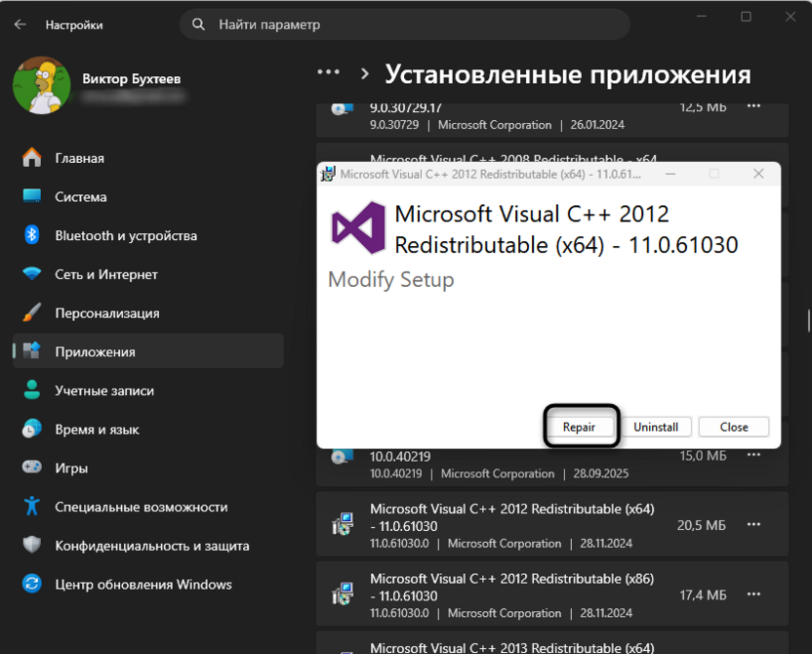812x654 pixels.
Task: Click the right-side page scrollbar
Action: click(x=808, y=322)
